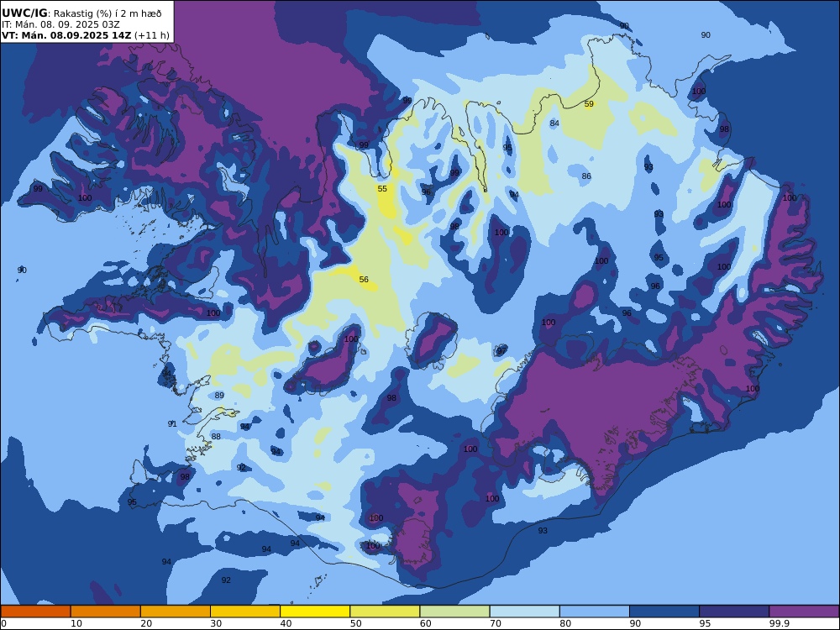This screenshot has width=840, height=630.
Task: Click the legend scale label '50'
Action: [355, 623]
